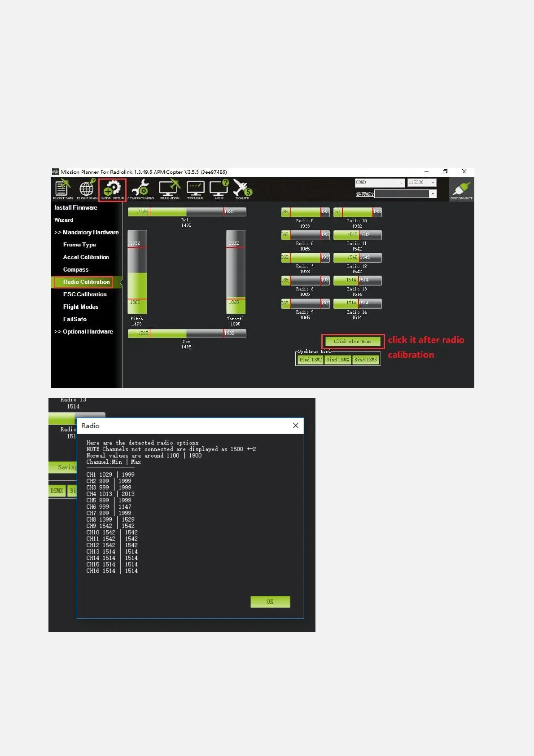Click the 'CH1 1029 | 1999' row
The image size is (534, 756).
(110, 475)
